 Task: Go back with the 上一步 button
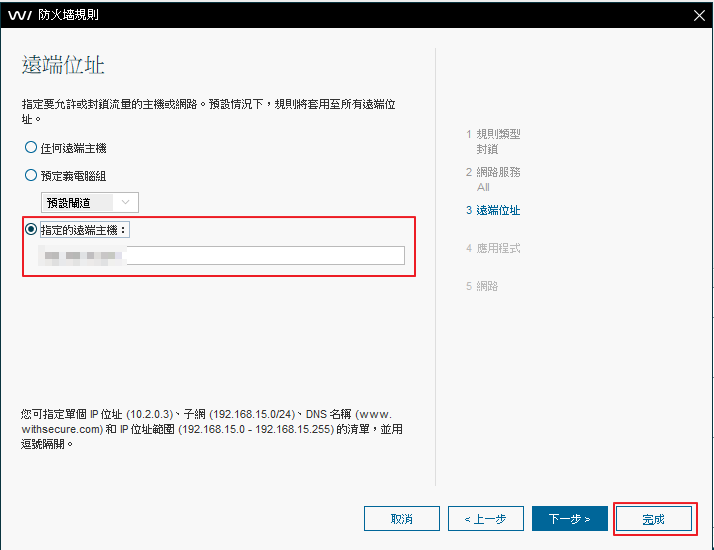point(486,519)
